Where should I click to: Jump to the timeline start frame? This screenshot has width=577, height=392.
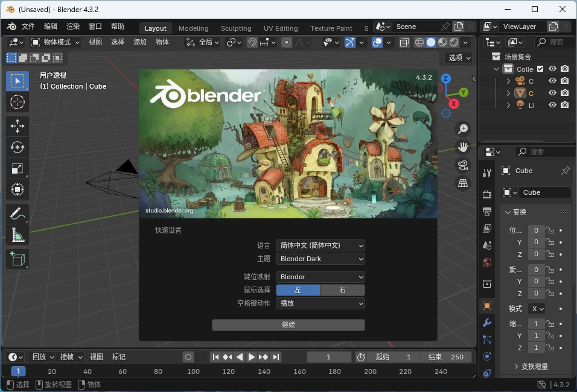coord(215,357)
